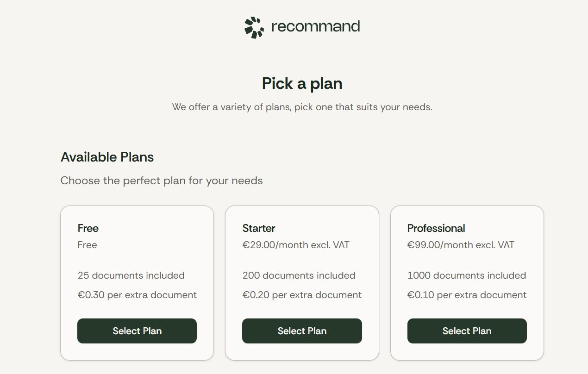Click the Professional plan card

[x=467, y=259]
